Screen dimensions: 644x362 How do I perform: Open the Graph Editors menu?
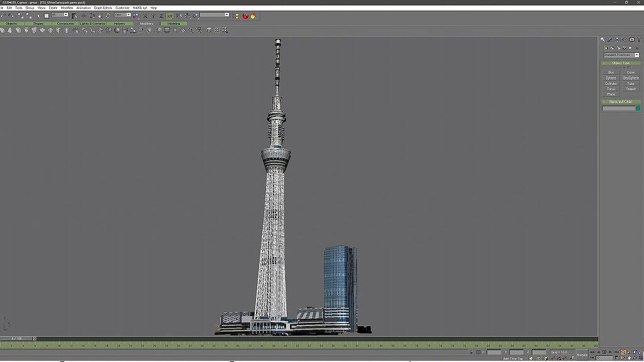point(103,8)
